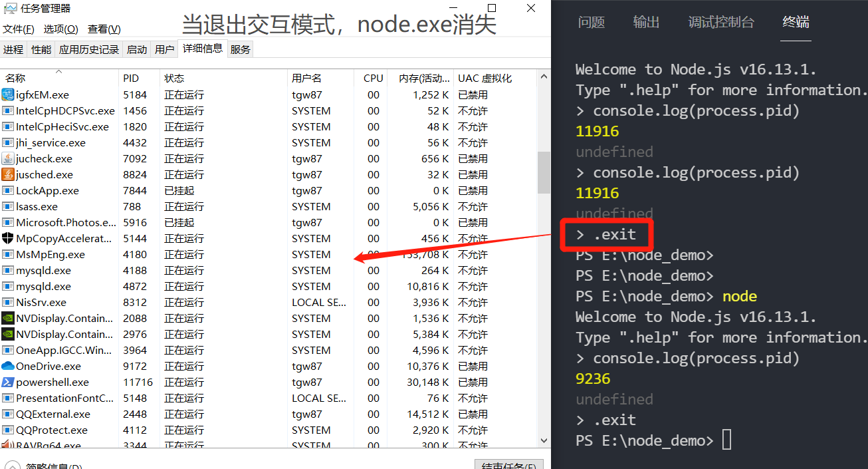Click the lsass.exe process icon
The image size is (868, 469).
pyautogui.click(x=8, y=206)
